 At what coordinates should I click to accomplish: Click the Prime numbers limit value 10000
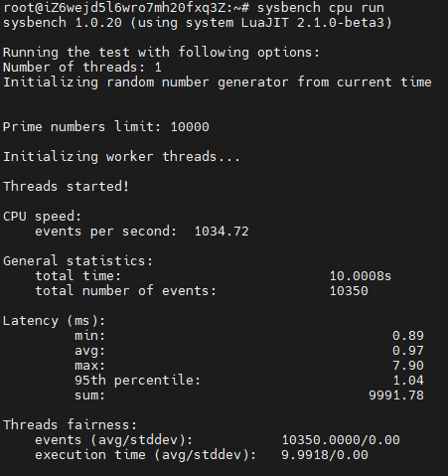point(190,127)
